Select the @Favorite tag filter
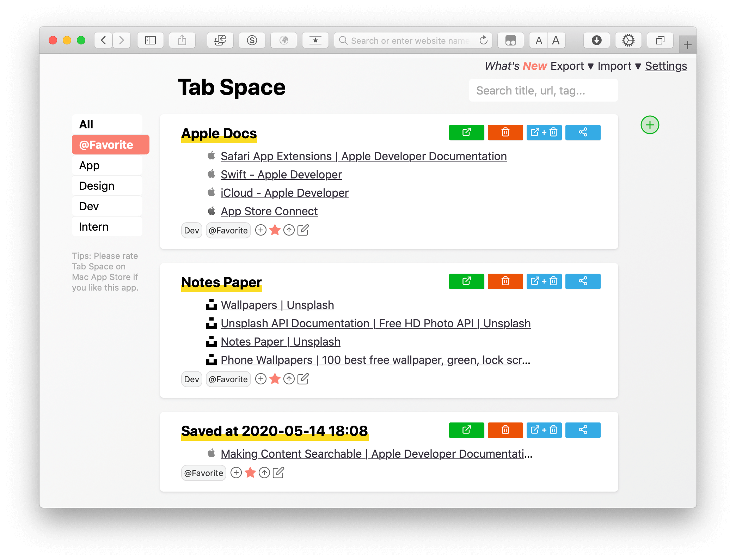The height and width of the screenshot is (560, 736). [x=110, y=145]
